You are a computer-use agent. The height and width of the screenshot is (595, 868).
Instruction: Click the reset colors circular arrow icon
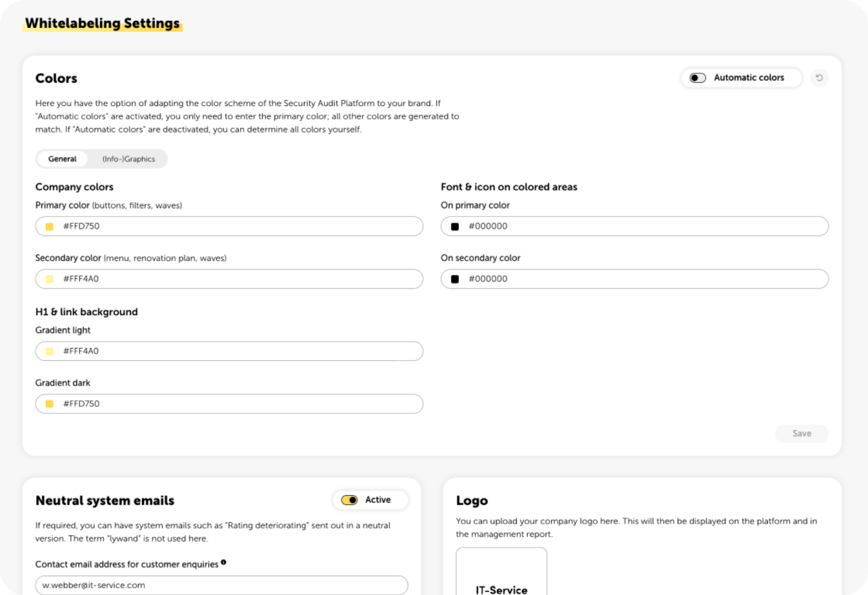coord(819,78)
